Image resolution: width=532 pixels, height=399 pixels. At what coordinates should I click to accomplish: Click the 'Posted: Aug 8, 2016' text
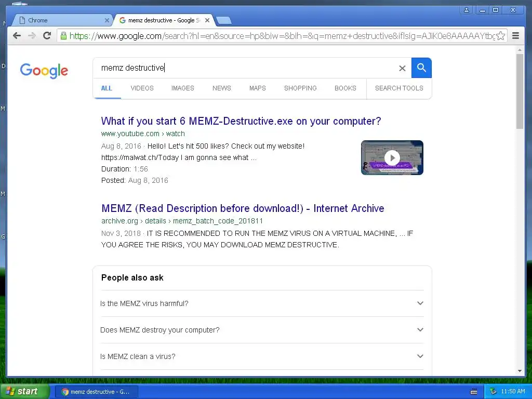pyautogui.click(x=135, y=180)
